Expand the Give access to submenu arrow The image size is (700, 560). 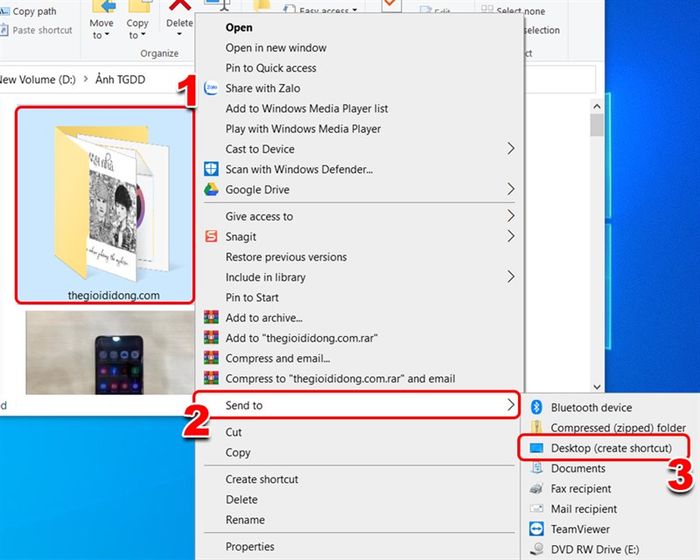coord(511,216)
